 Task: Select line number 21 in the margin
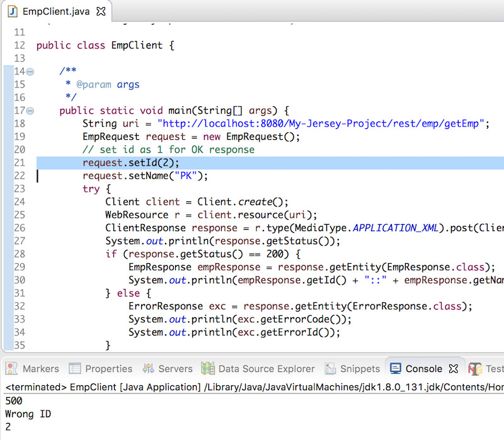(x=19, y=162)
